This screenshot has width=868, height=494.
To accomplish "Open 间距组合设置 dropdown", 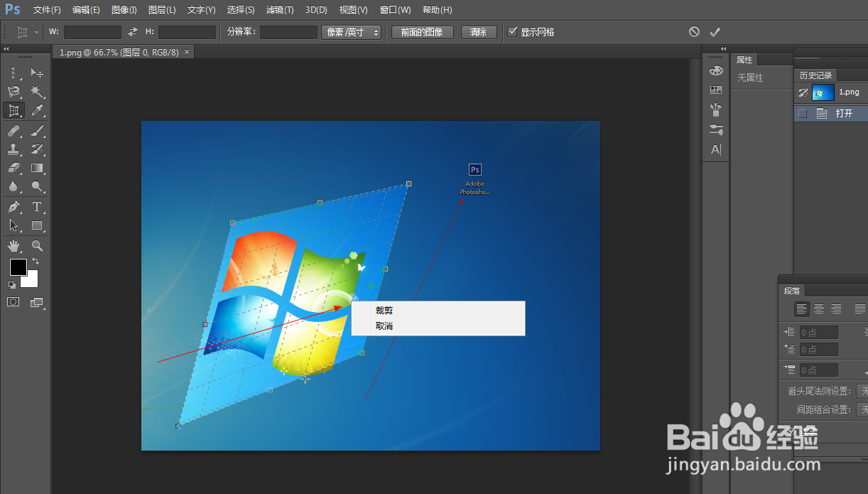I will click(x=862, y=409).
